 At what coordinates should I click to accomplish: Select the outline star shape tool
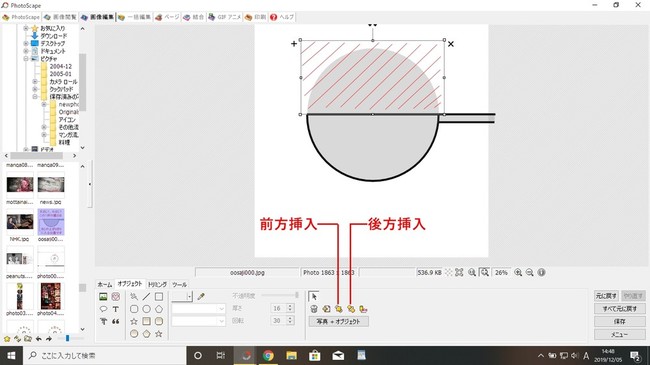[x=134, y=321]
